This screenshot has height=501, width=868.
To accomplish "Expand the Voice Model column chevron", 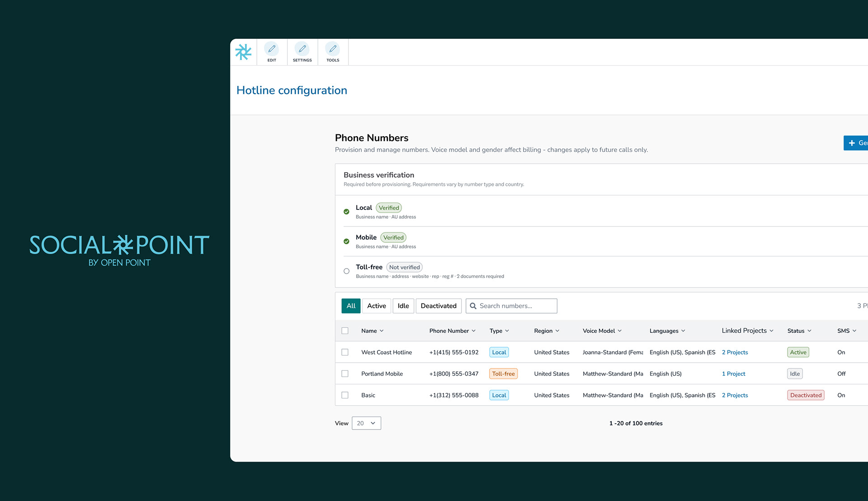I will 619,331.
